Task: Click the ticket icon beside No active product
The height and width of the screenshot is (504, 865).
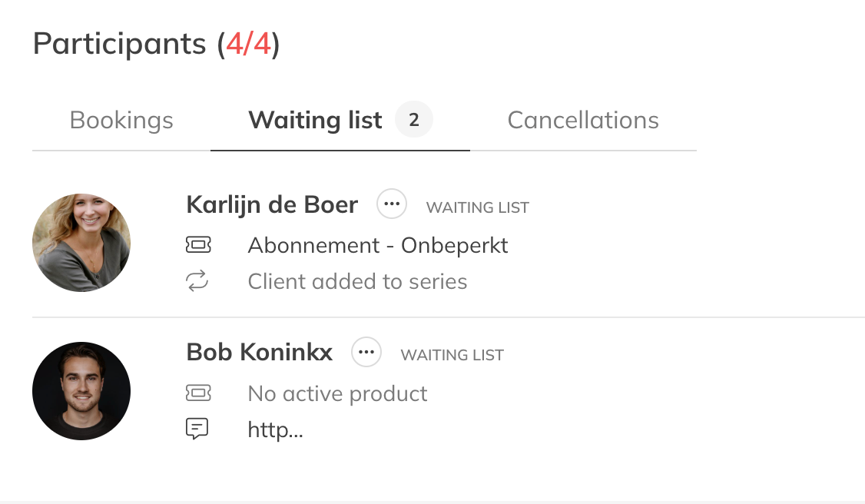Action: [198, 393]
